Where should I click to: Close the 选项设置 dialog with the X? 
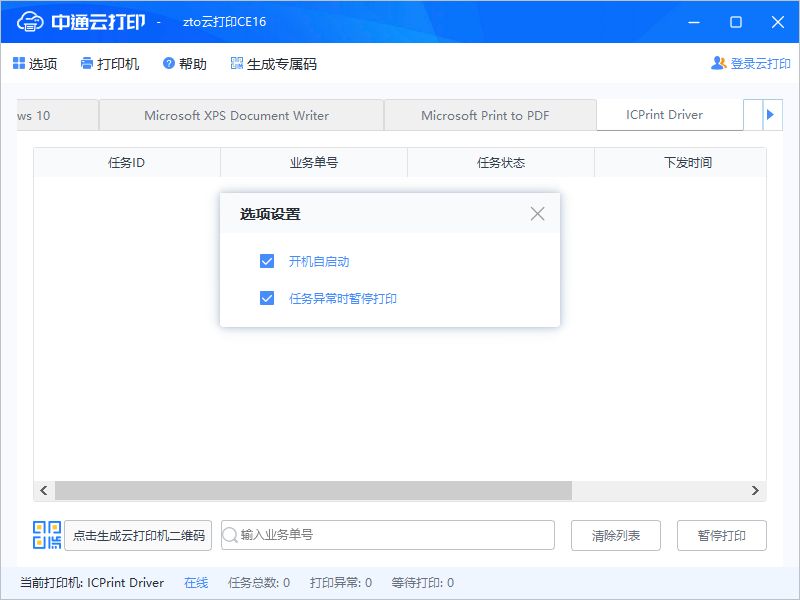click(x=537, y=213)
